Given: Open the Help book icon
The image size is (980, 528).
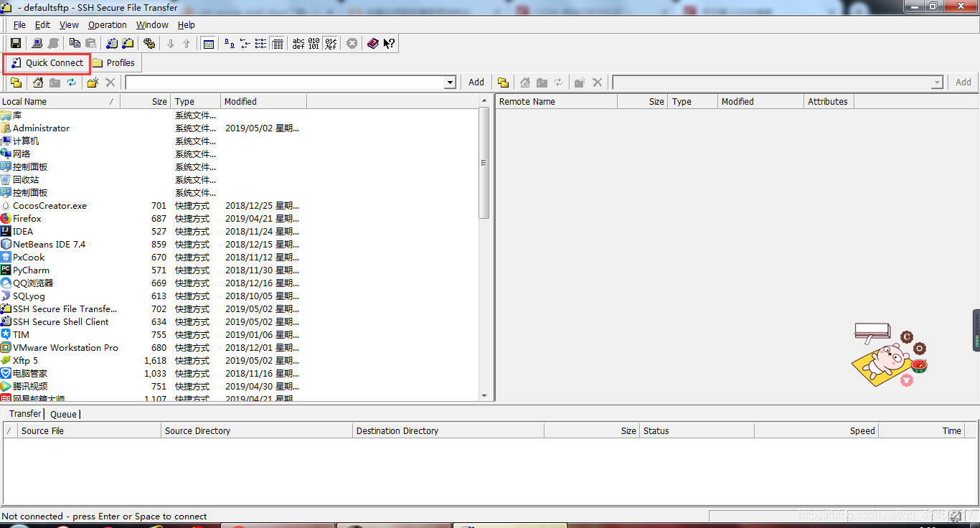Looking at the screenshot, I should [373, 44].
